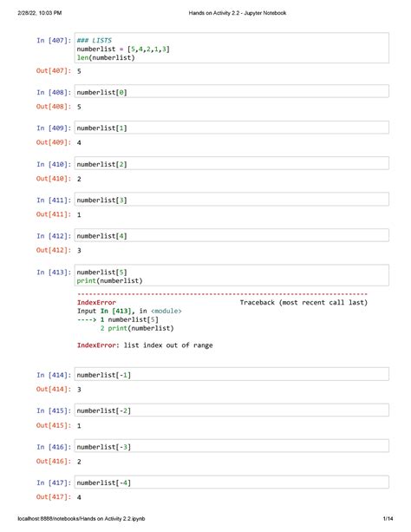Screen dimensions: 411x532
Task: Click the numberlist[4] input cell
Action: coord(232,235)
